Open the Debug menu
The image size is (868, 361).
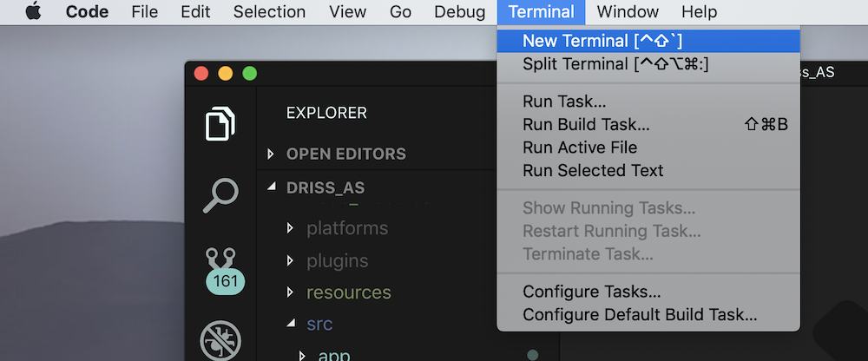coord(459,11)
